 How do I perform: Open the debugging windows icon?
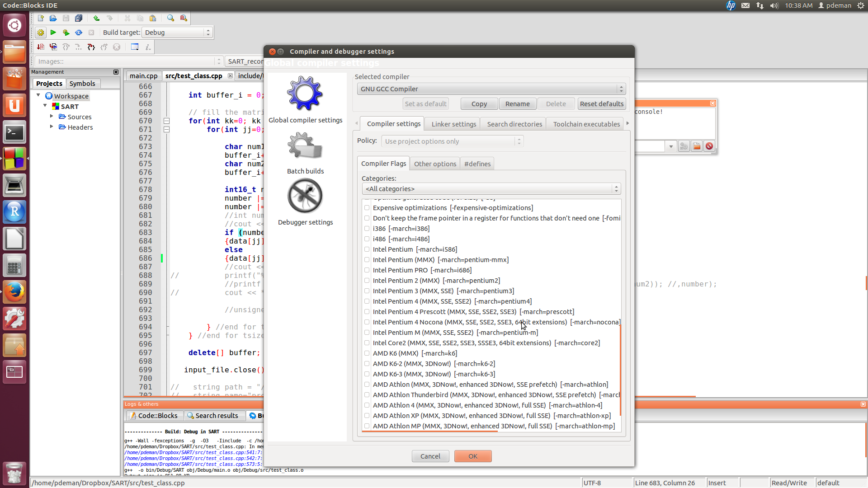tap(135, 47)
